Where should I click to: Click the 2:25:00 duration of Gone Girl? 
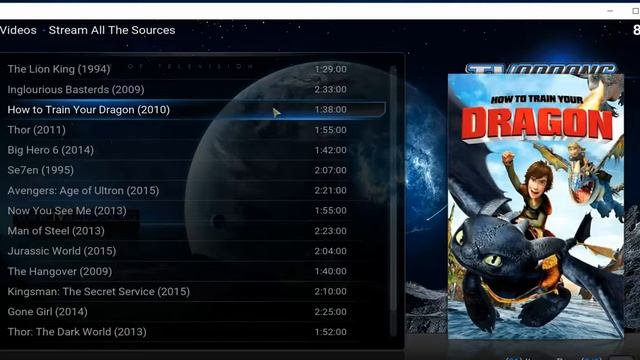pos(330,311)
